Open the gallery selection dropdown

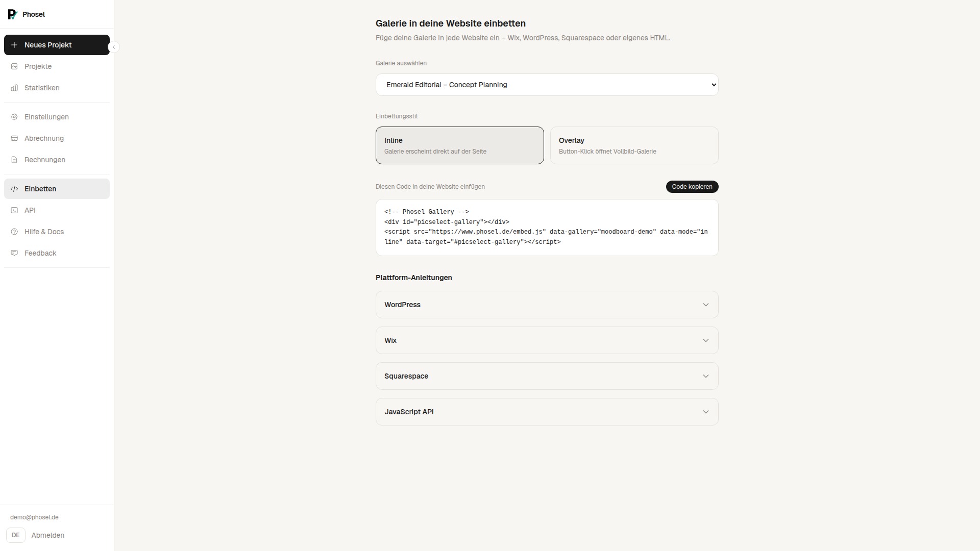pos(547,85)
